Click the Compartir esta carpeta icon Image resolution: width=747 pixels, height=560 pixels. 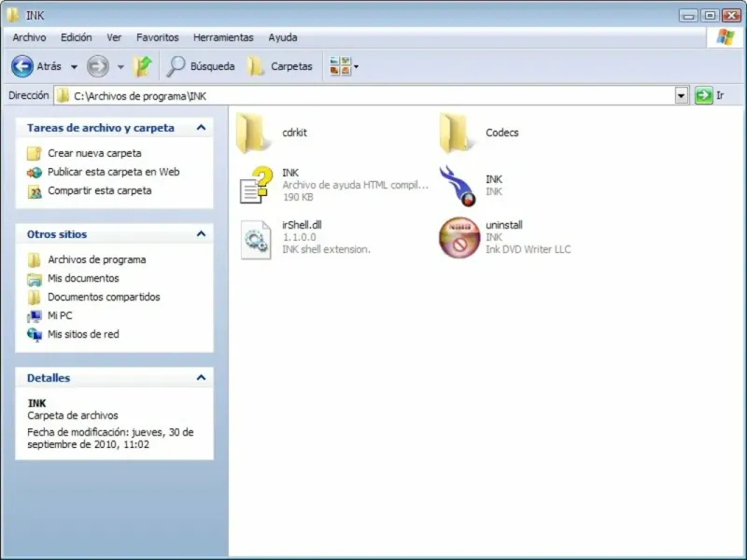point(35,191)
